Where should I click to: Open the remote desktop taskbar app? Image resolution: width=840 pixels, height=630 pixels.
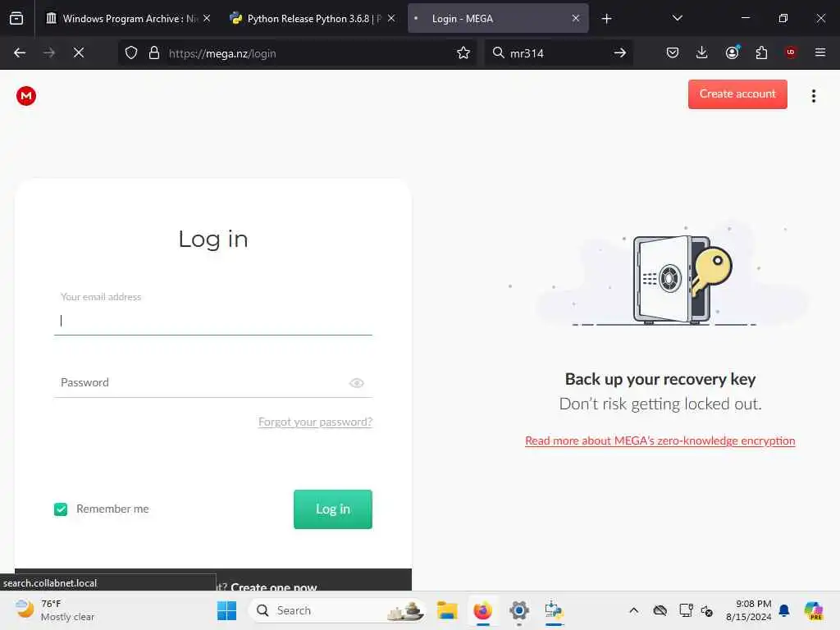click(554, 610)
